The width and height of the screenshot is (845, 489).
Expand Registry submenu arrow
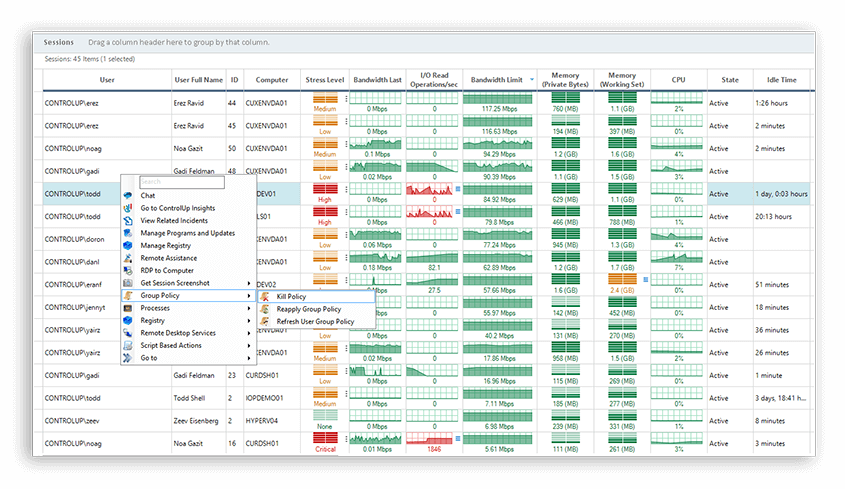[x=249, y=320]
